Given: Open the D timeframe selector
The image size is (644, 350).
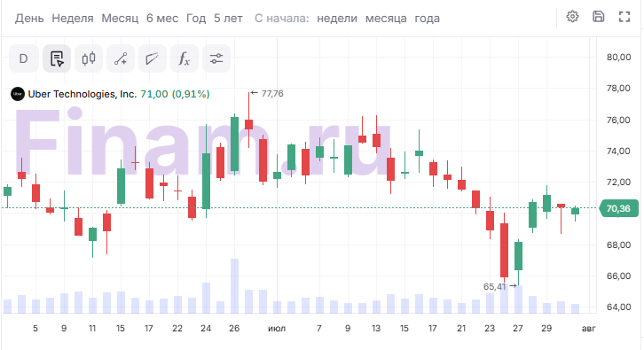Looking at the screenshot, I should pos(24,58).
